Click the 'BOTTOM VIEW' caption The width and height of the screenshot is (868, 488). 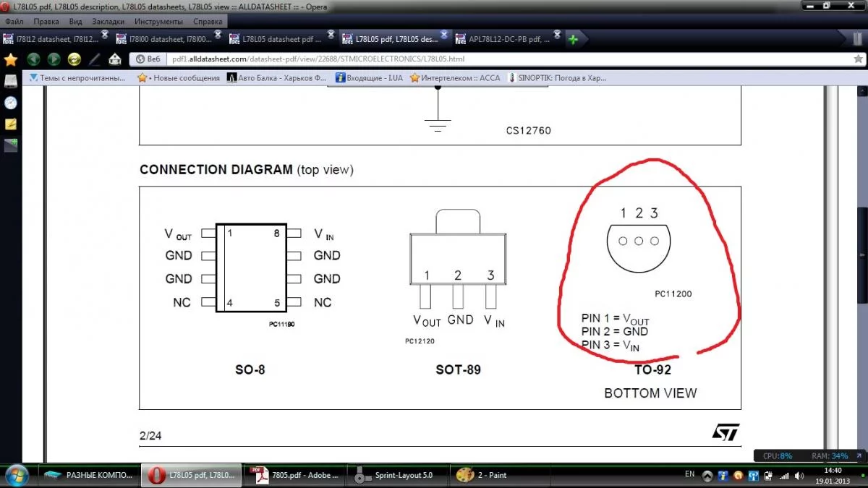tap(650, 393)
